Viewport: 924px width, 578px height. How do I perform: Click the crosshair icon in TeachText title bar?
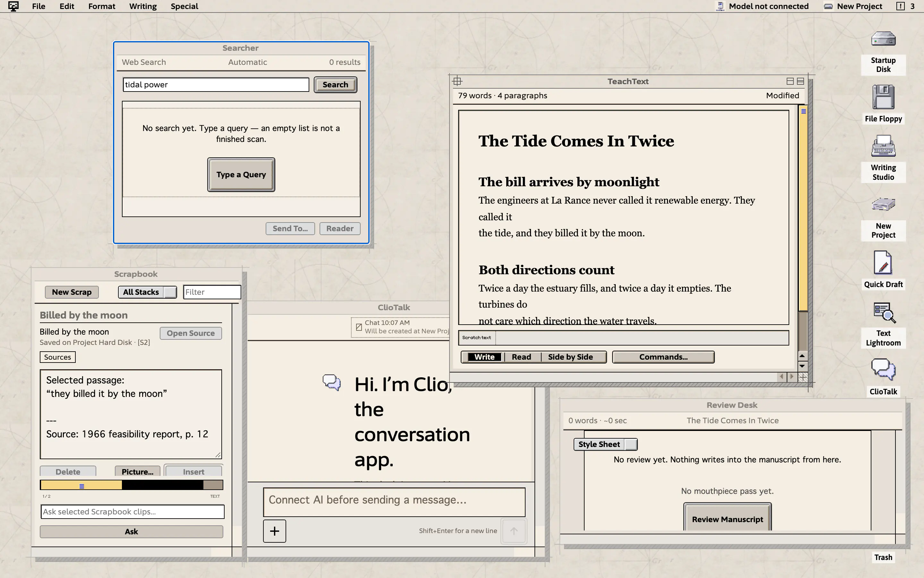(457, 81)
